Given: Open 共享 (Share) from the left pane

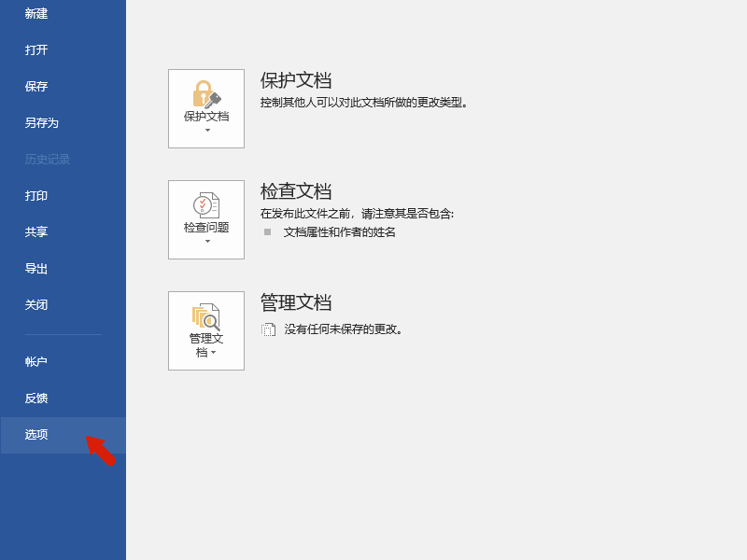Looking at the screenshot, I should (35, 232).
